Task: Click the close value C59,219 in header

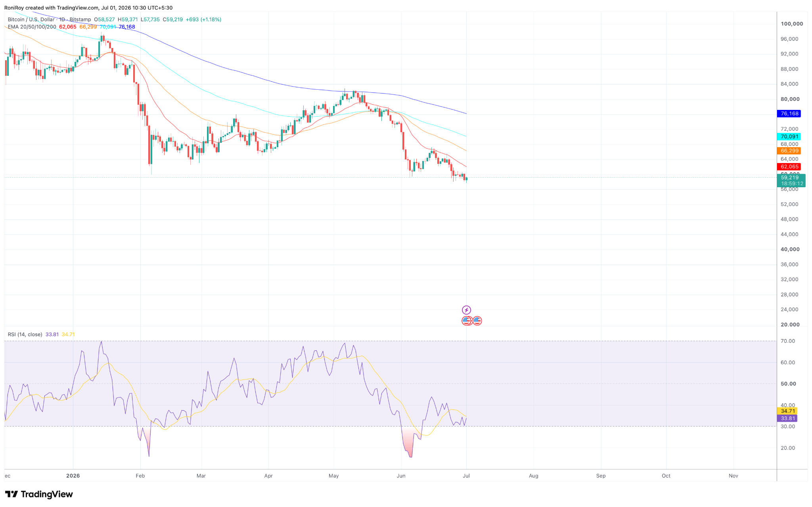Action: pos(173,19)
